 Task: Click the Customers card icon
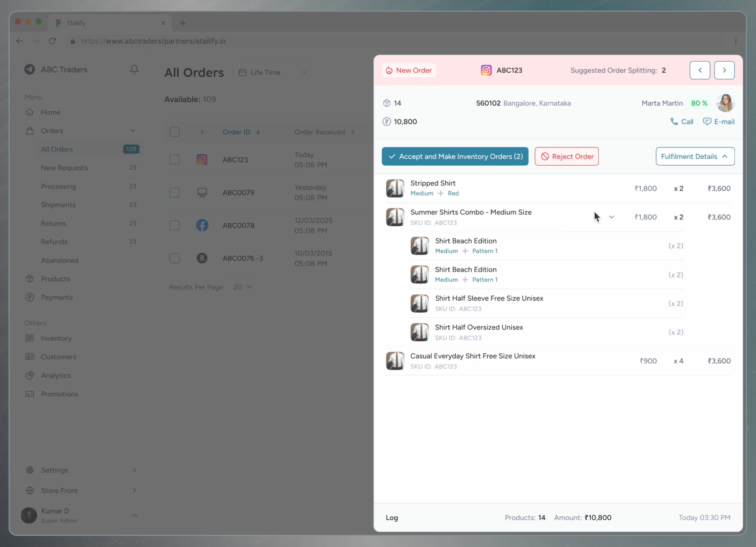click(30, 357)
